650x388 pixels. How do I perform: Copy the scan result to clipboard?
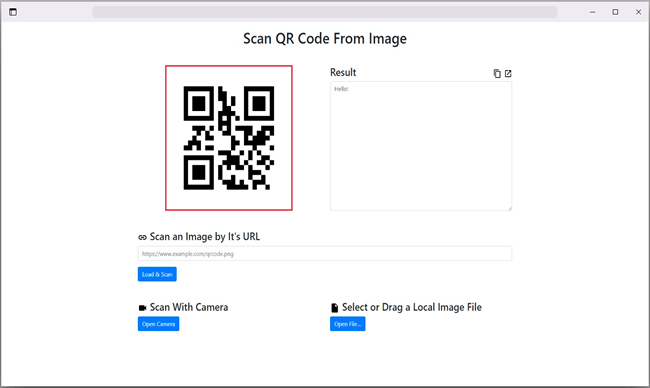(497, 73)
